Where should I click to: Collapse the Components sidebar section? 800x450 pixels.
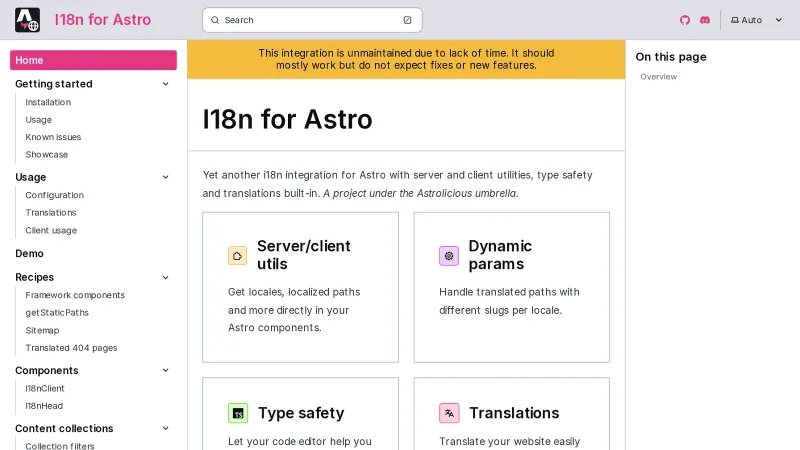[x=166, y=370]
